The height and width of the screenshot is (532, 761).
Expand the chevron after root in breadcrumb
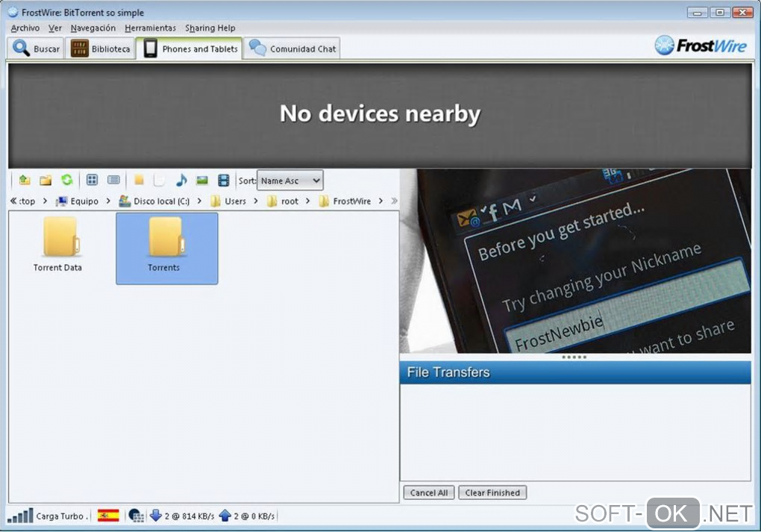pos(307,201)
